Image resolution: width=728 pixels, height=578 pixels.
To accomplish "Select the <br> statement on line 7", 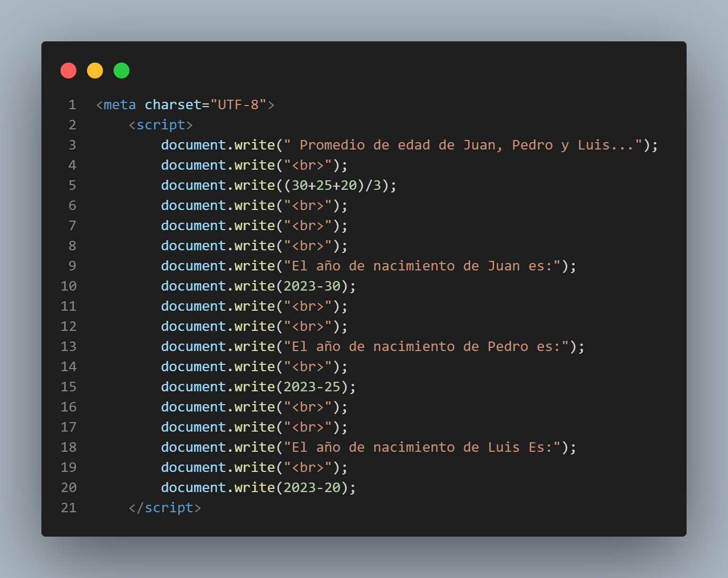I will [255, 226].
